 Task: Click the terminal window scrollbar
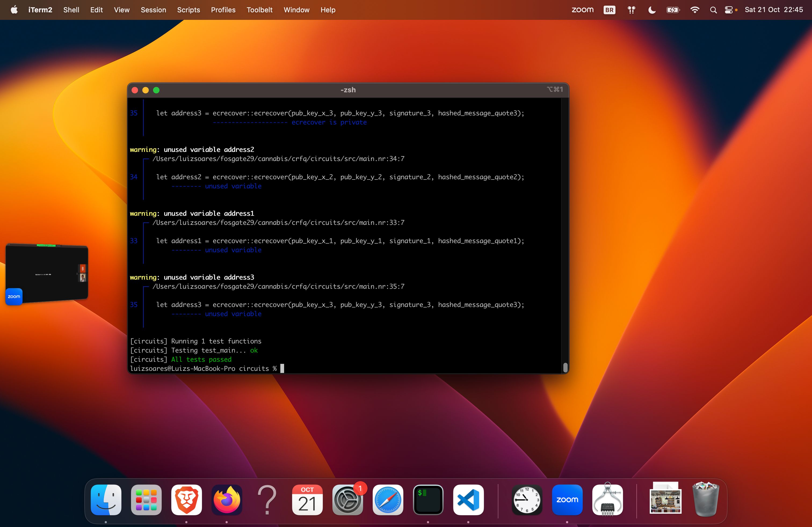click(565, 367)
